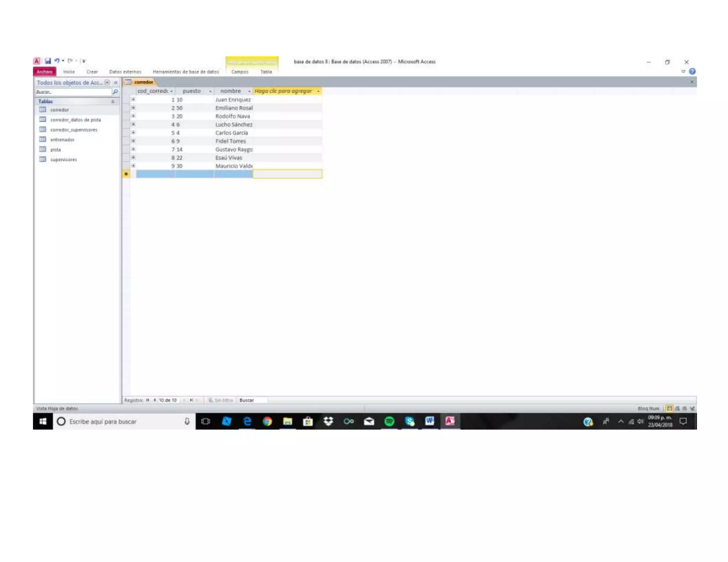Expand subdatasheet for Lucho Sánchez row
728x562 pixels.
pyautogui.click(x=133, y=124)
